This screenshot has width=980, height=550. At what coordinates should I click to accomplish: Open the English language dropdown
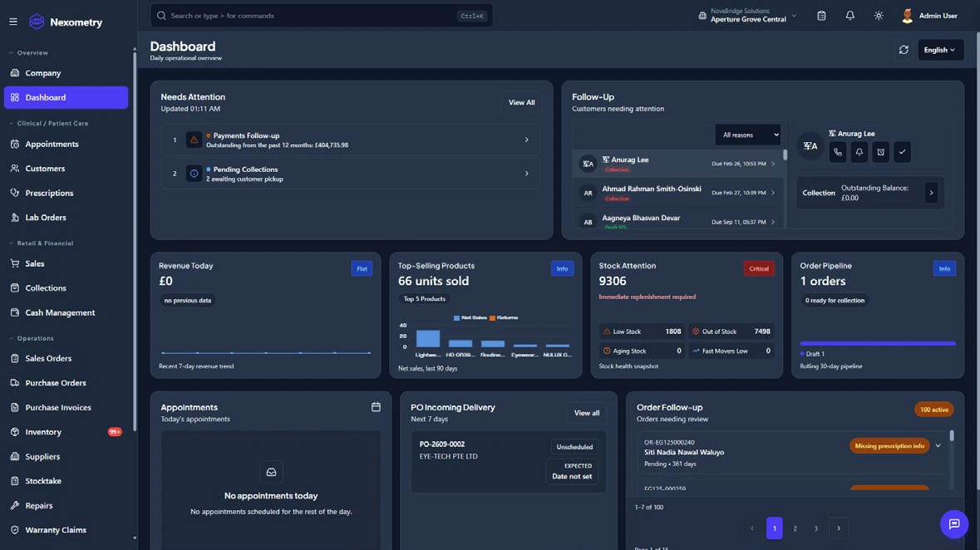click(x=940, y=50)
